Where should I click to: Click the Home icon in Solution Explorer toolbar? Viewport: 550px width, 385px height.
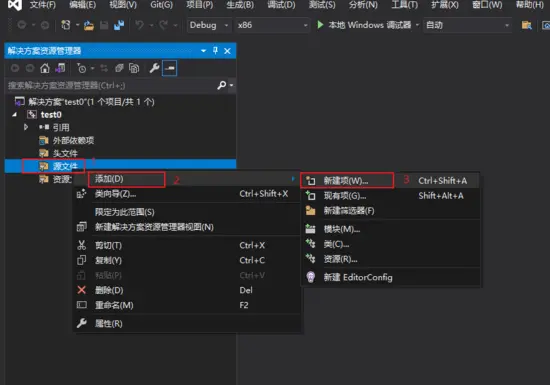pyautogui.click(x=45, y=68)
